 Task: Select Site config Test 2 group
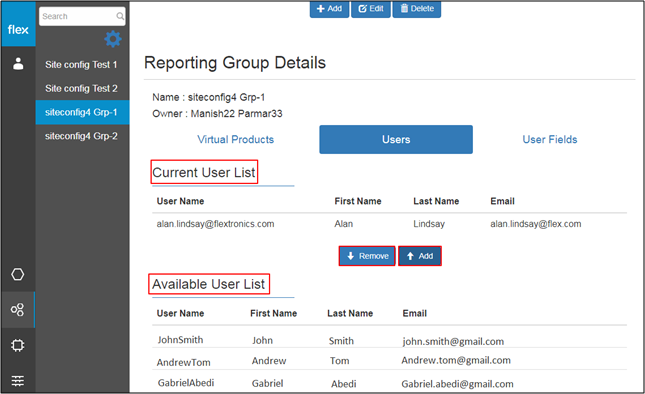coord(81,88)
